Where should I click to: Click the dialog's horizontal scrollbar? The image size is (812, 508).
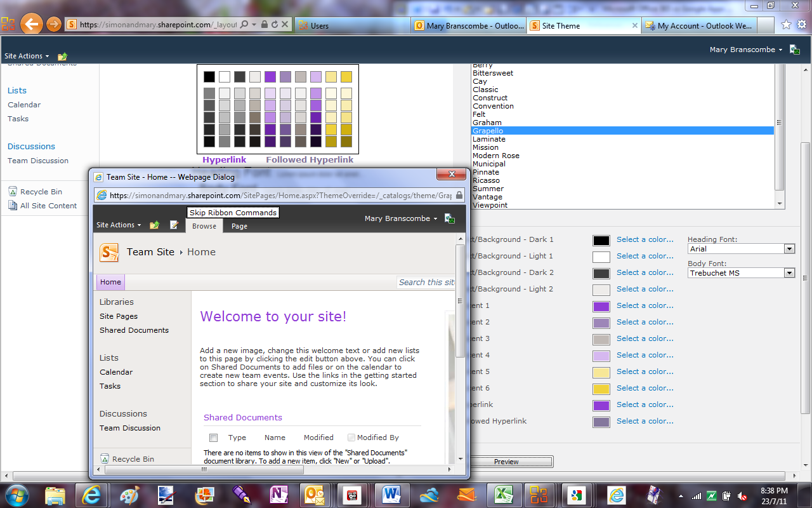tap(274, 470)
